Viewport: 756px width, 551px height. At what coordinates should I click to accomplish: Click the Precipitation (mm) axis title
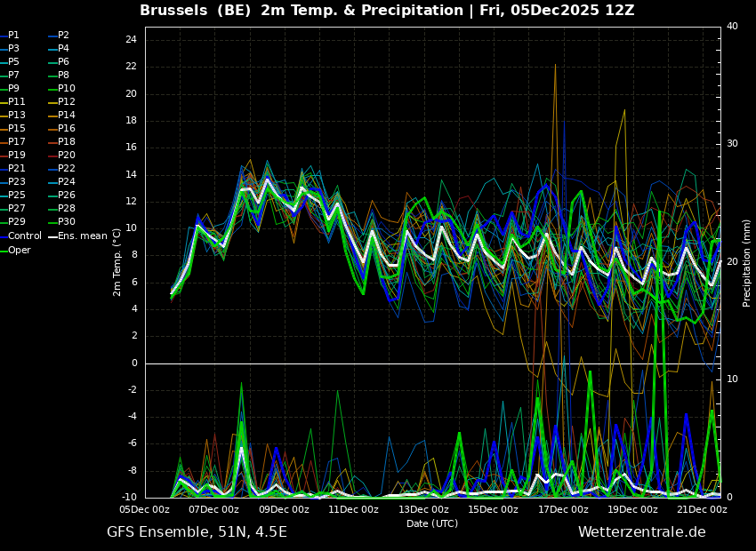tap(747, 263)
